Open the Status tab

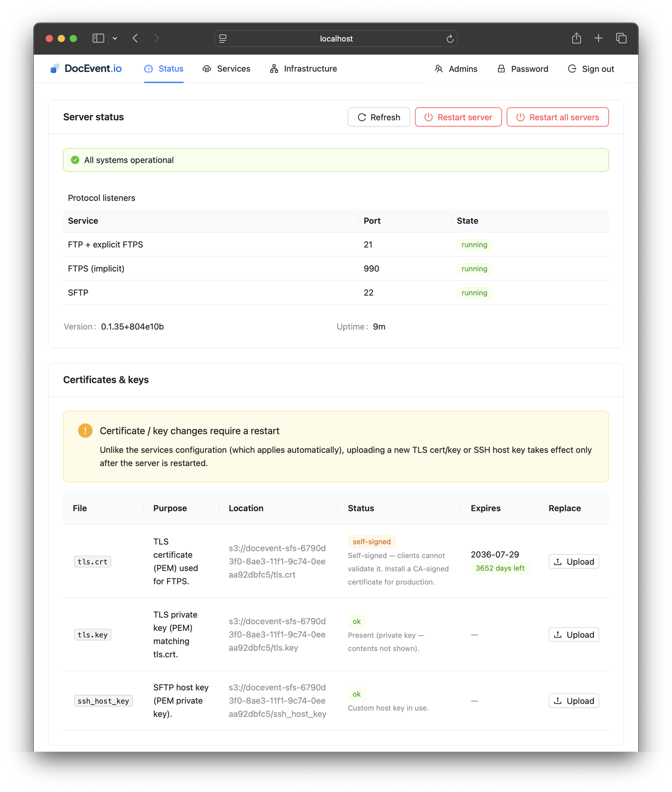pos(164,69)
